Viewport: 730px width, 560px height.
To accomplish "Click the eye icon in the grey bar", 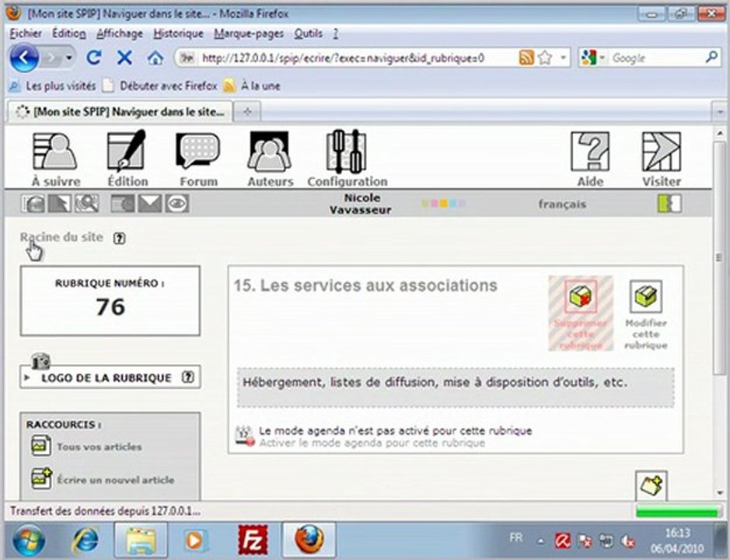I will 177,204.
